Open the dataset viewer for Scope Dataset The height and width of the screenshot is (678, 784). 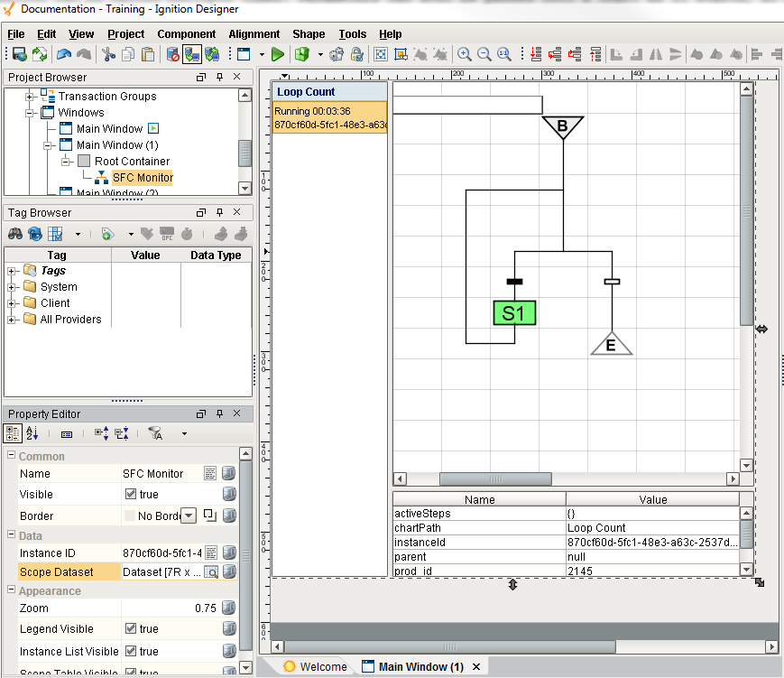pos(210,572)
